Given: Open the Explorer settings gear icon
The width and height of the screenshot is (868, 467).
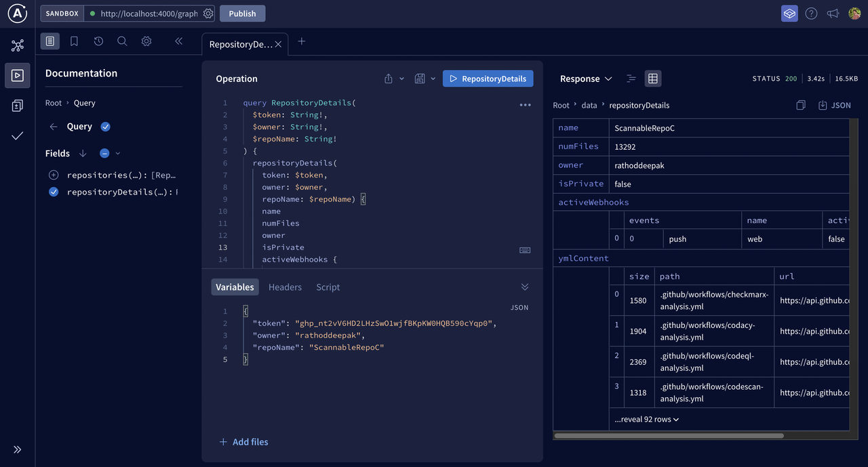Looking at the screenshot, I should 146,41.
